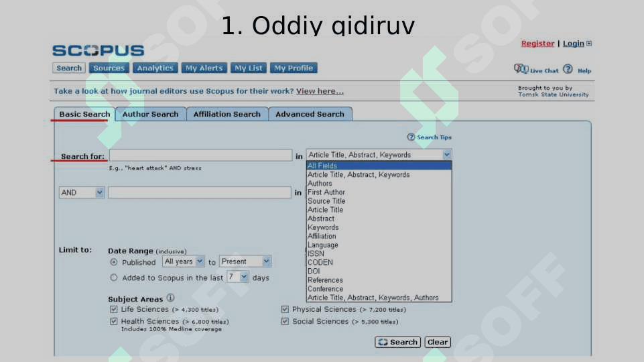Screen dimensions: 644x362
Task: Select the Published radio button
Action: coord(114,262)
